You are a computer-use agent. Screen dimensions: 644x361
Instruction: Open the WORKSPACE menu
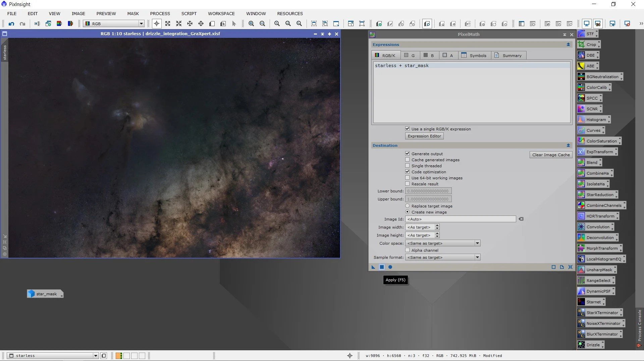pos(221,14)
